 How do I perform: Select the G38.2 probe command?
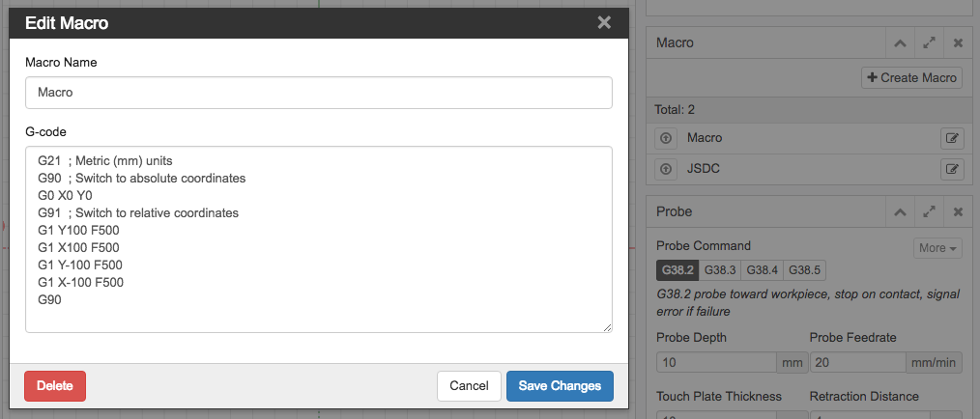pos(677,270)
